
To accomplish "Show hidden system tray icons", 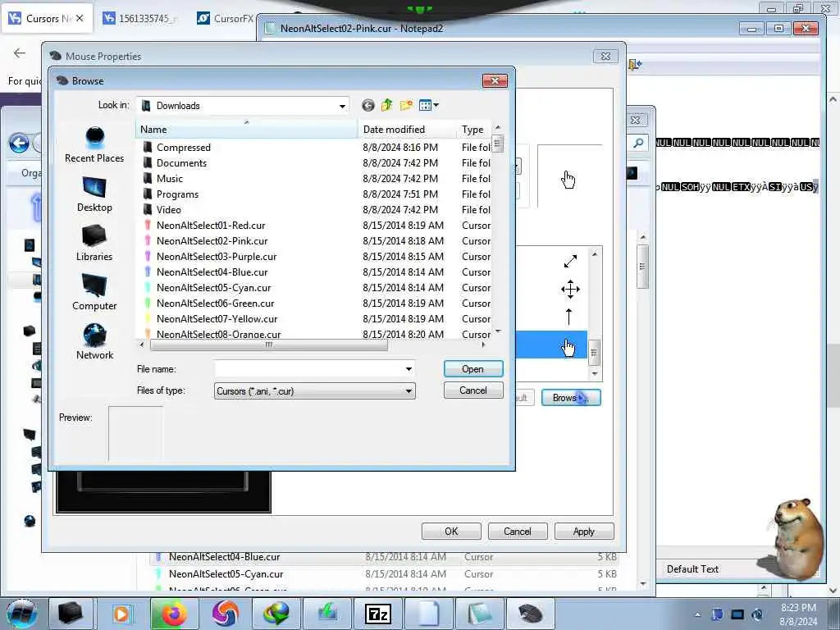I will click(697, 615).
